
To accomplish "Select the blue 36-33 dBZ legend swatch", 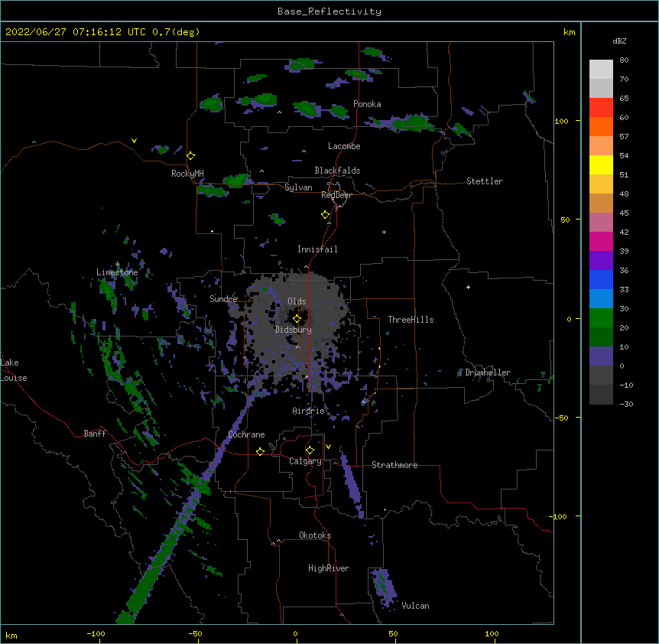I will [x=601, y=280].
